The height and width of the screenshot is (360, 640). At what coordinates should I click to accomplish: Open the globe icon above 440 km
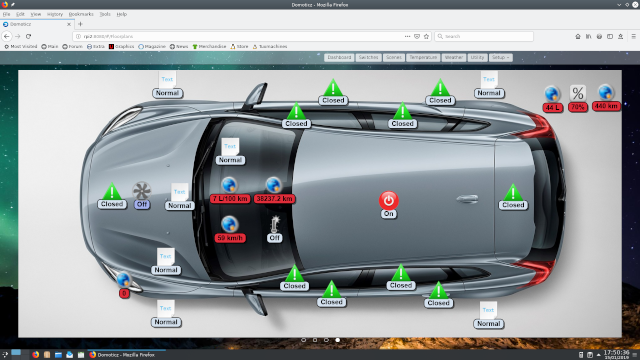click(x=605, y=93)
